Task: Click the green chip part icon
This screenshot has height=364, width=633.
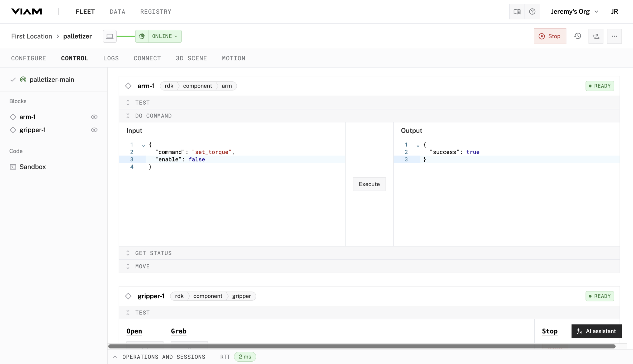Action: point(142,36)
